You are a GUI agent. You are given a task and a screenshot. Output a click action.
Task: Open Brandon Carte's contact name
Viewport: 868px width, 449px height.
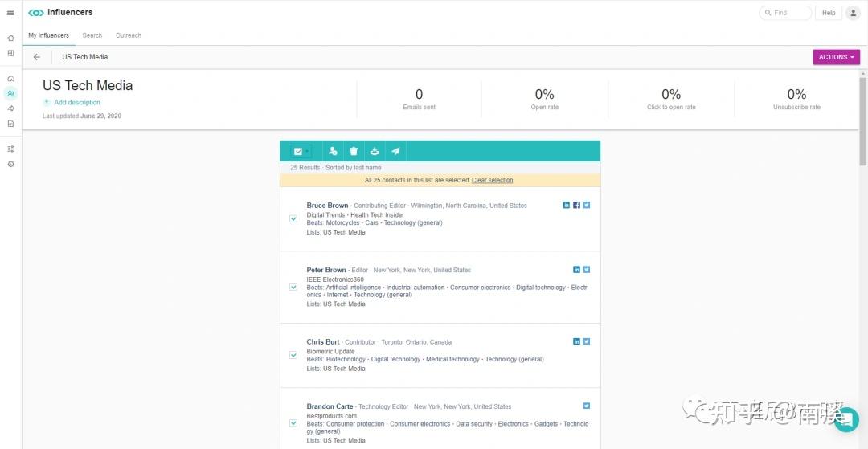pos(330,406)
